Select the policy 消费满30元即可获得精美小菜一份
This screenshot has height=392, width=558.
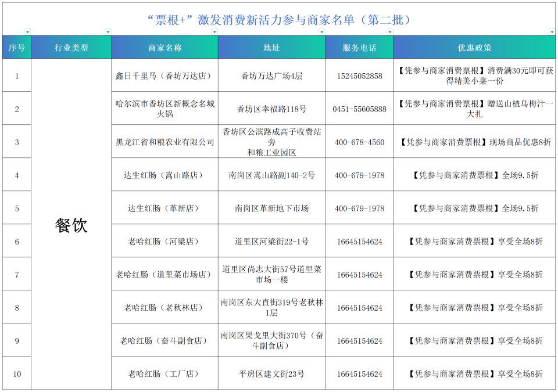coord(474,75)
